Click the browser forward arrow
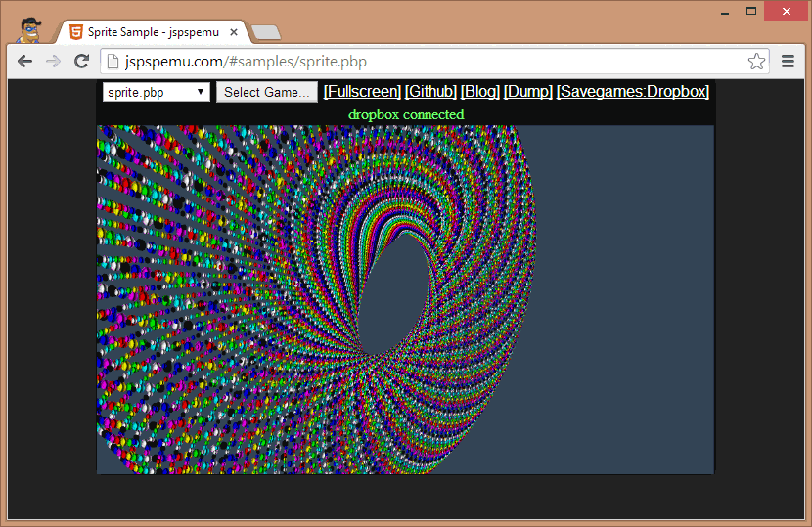The height and width of the screenshot is (527, 812). coord(53,61)
